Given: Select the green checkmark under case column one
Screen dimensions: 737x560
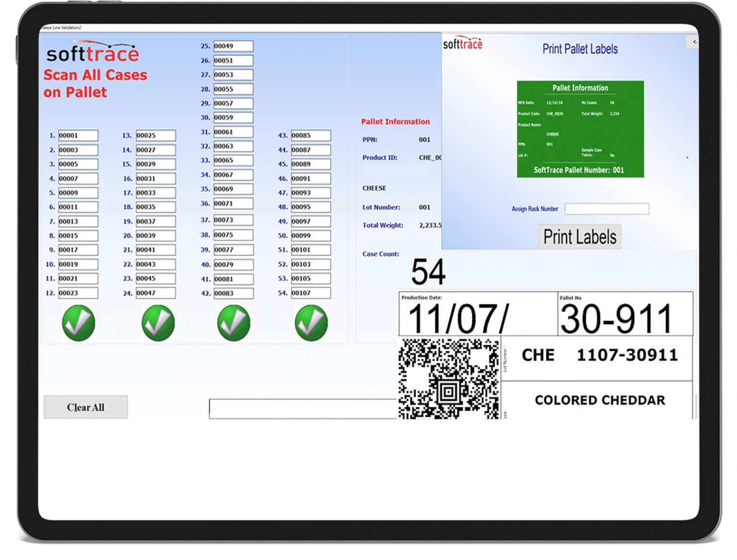Looking at the screenshot, I should click(78, 323).
